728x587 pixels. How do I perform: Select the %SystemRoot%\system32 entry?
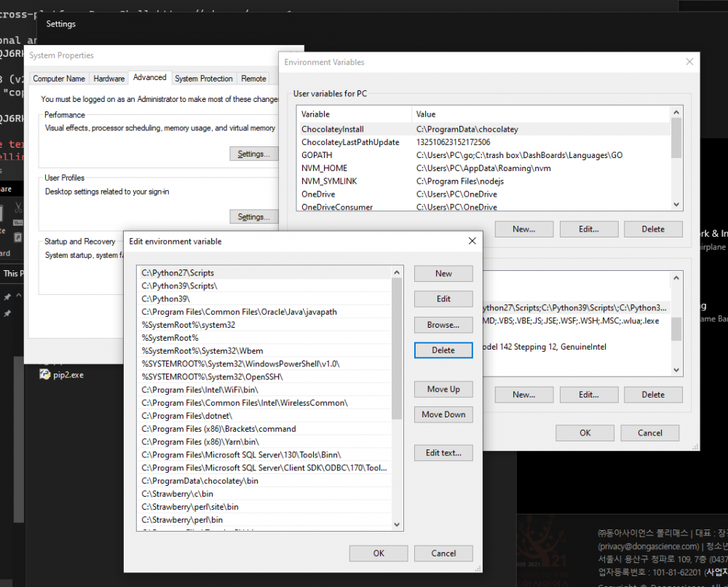coord(266,325)
